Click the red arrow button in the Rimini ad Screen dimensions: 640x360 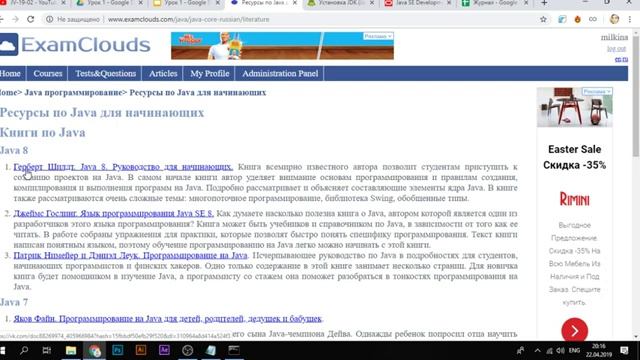tap(574, 330)
